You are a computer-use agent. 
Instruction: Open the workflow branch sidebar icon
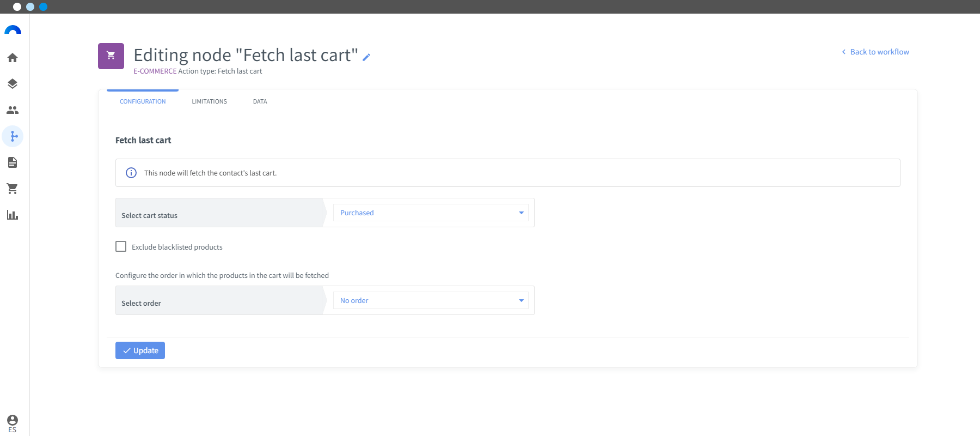[13, 136]
